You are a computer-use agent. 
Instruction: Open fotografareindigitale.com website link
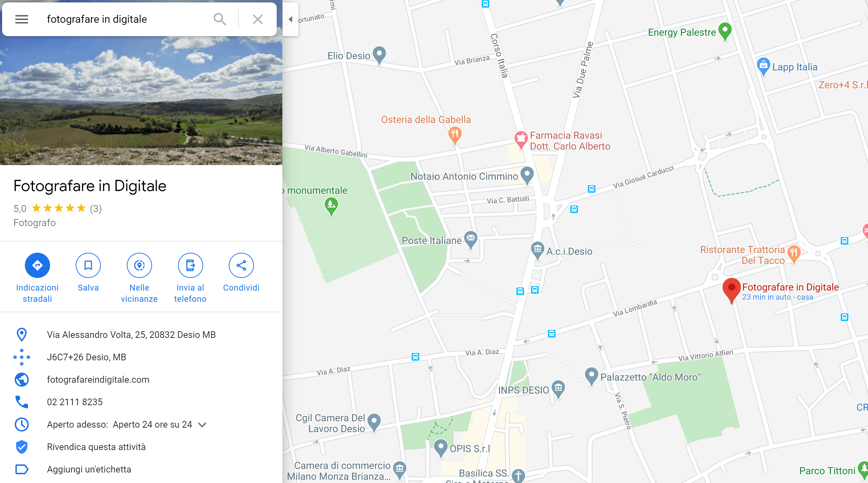tap(98, 380)
